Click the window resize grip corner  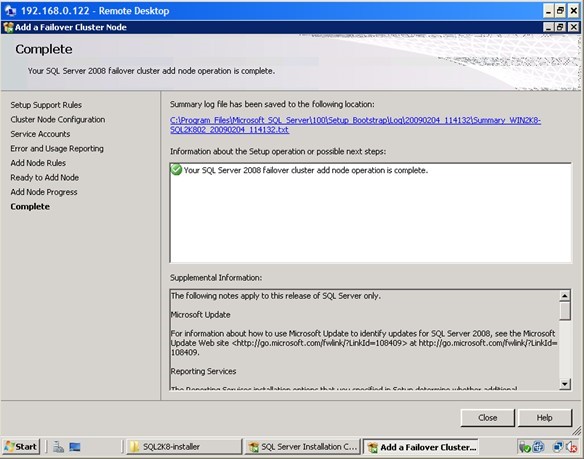tap(577, 431)
